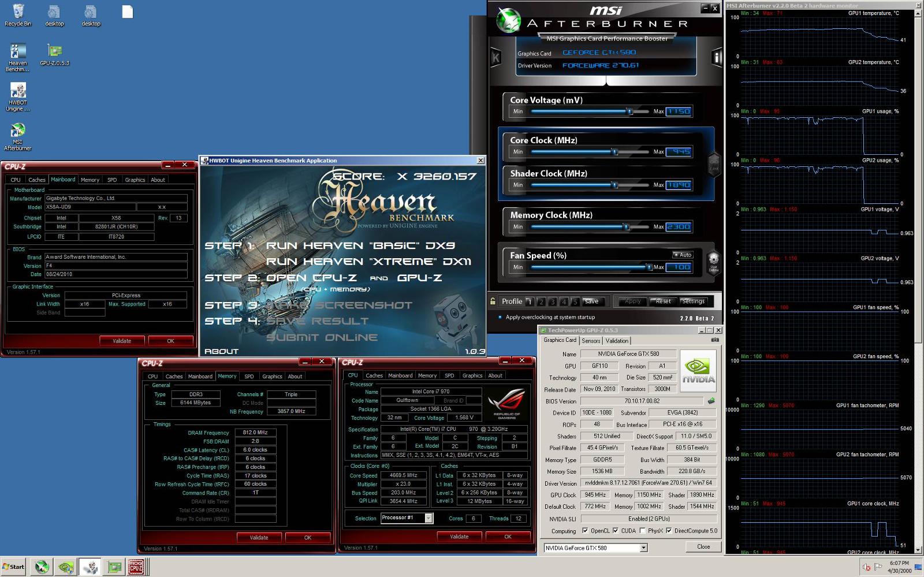Open the Validation tab in GPU-Z
The image size is (924, 577).
point(617,341)
